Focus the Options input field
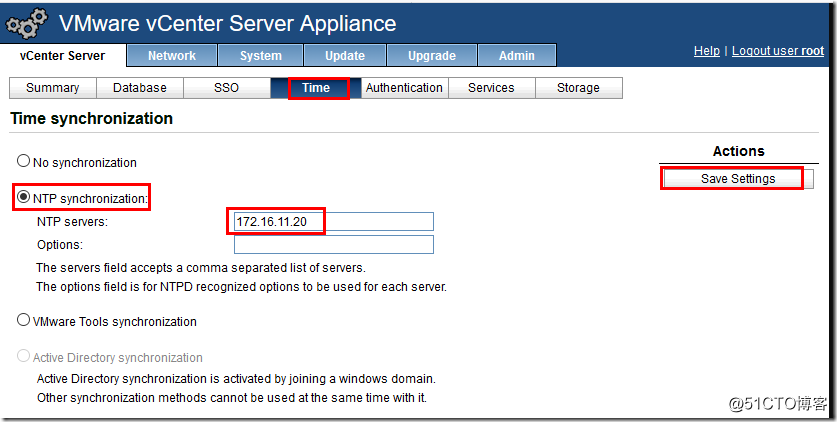Image resolution: width=837 pixels, height=422 pixels. [x=334, y=244]
